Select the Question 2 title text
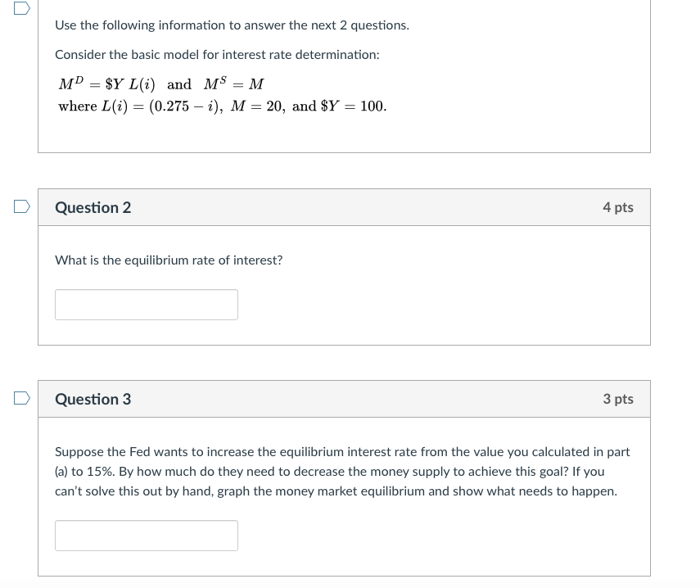 coord(93,207)
